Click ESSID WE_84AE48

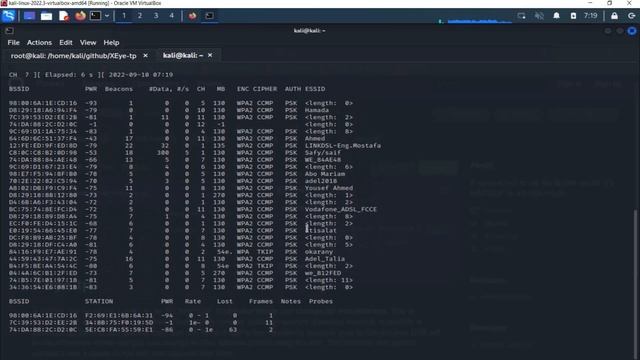[x=323, y=160]
